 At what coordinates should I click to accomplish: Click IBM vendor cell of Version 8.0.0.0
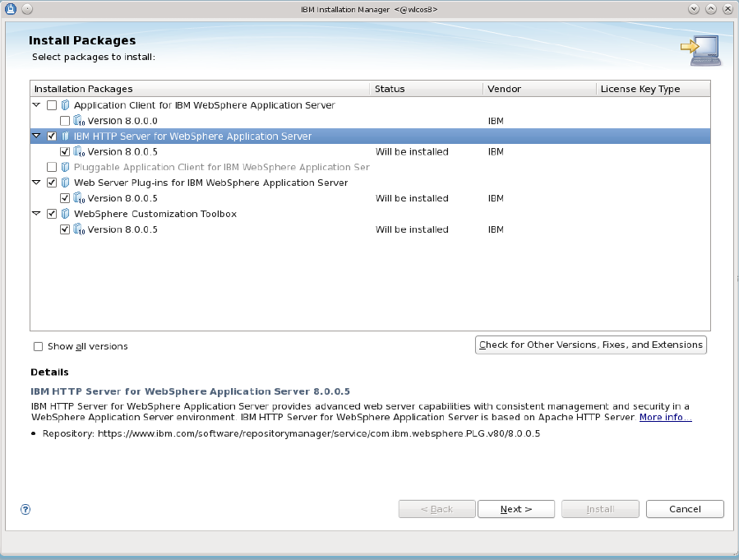tap(496, 121)
